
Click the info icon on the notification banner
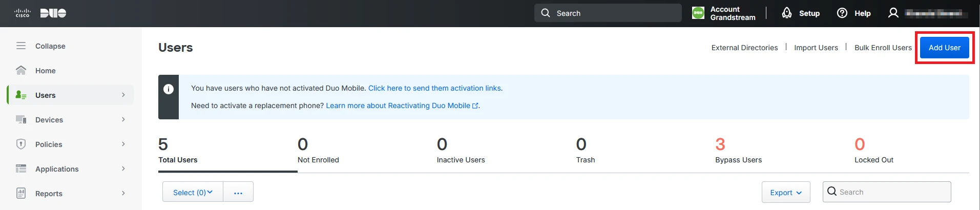click(169, 89)
